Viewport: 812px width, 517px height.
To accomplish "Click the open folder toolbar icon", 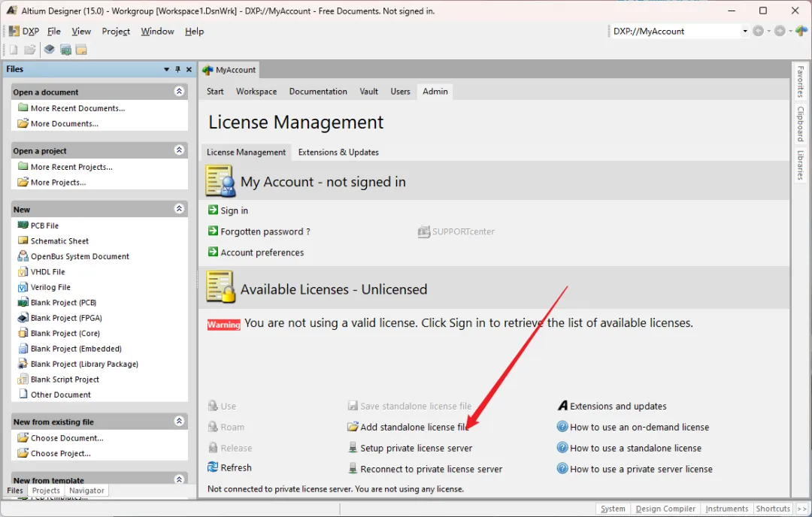I will [x=30, y=50].
